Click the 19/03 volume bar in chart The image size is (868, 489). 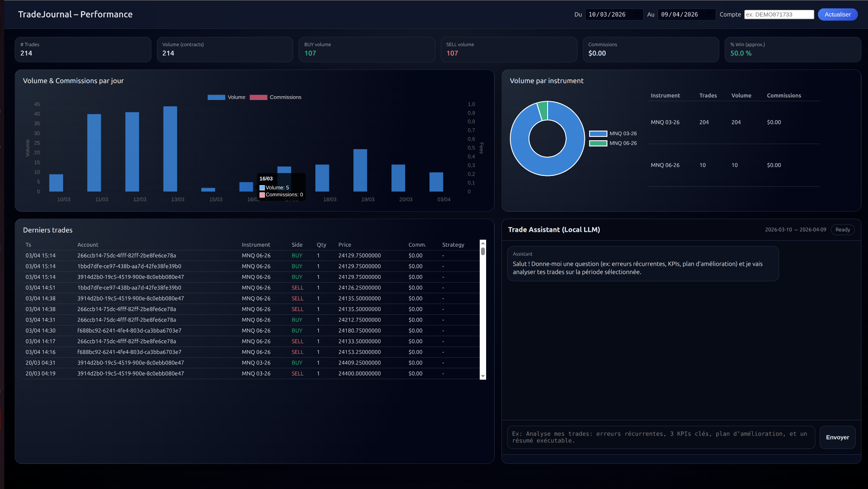(x=360, y=170)
